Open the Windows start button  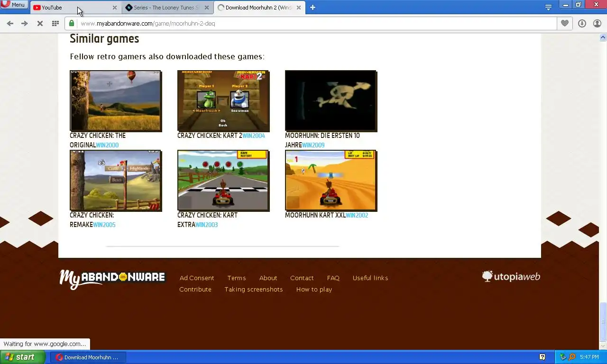22,357
